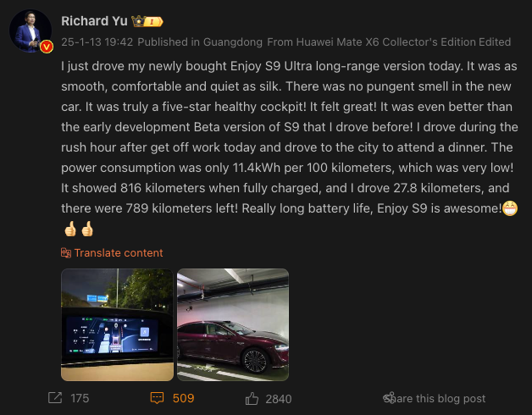
Task: Open the Richard Yu username link
Action: tap(94, 21)
